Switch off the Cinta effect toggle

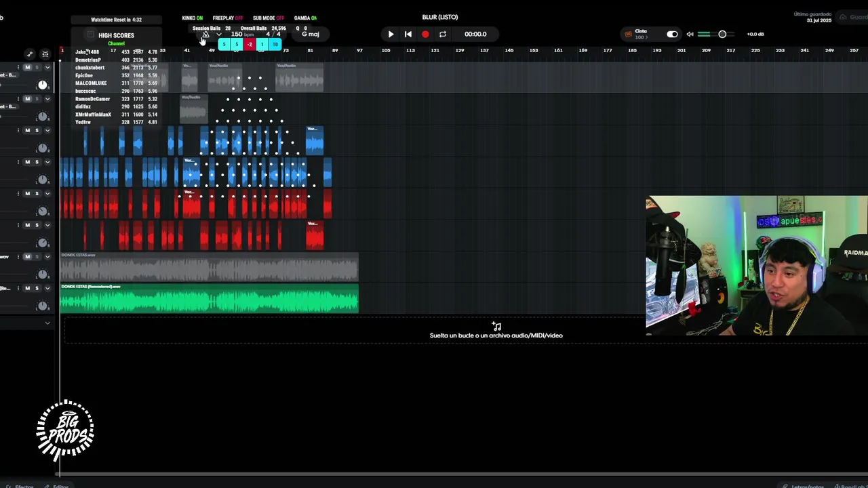[x=672, y=34]
